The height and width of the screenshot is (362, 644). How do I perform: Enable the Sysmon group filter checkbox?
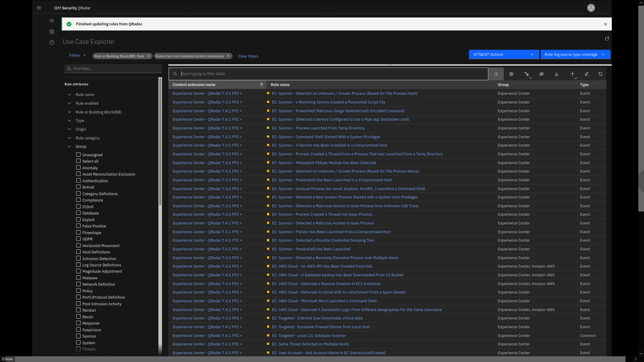pyautogui.click(x=78, y=336)
